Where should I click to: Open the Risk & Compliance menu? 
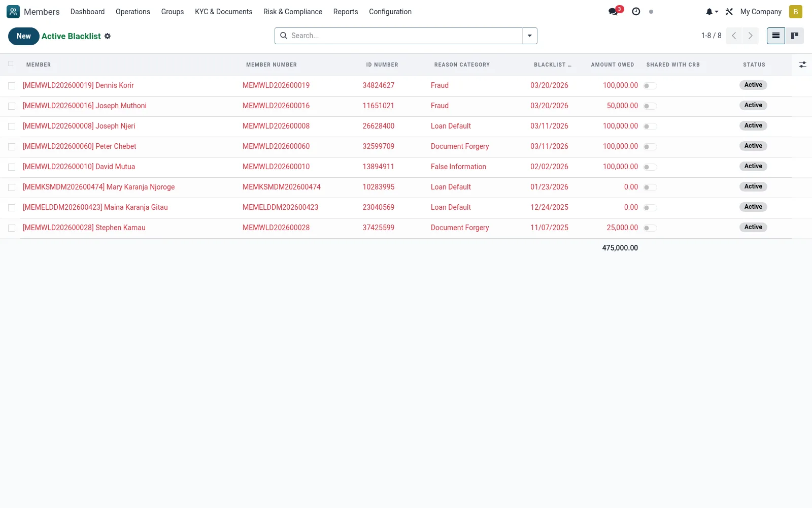(x=292, y=12)
